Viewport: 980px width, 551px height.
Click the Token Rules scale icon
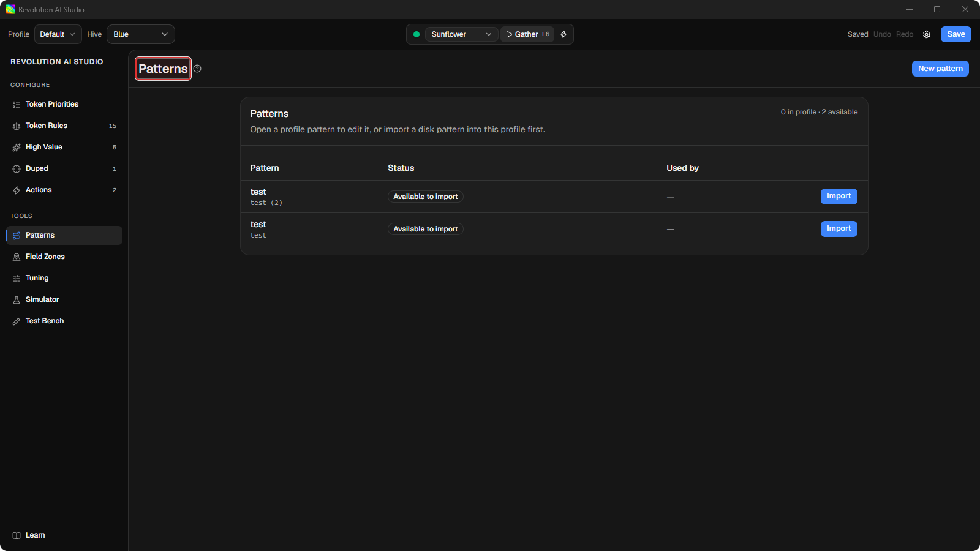tap(17, 126)
